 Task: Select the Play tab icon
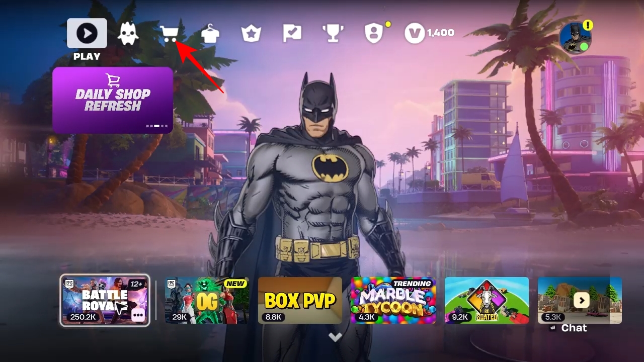pyautogui.click(x=87, y=33)
